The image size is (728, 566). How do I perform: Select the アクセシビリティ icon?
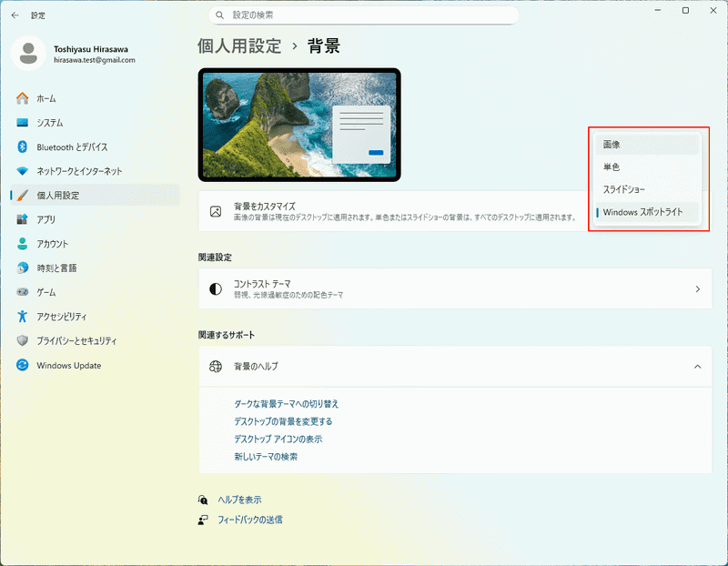[20, 317]
